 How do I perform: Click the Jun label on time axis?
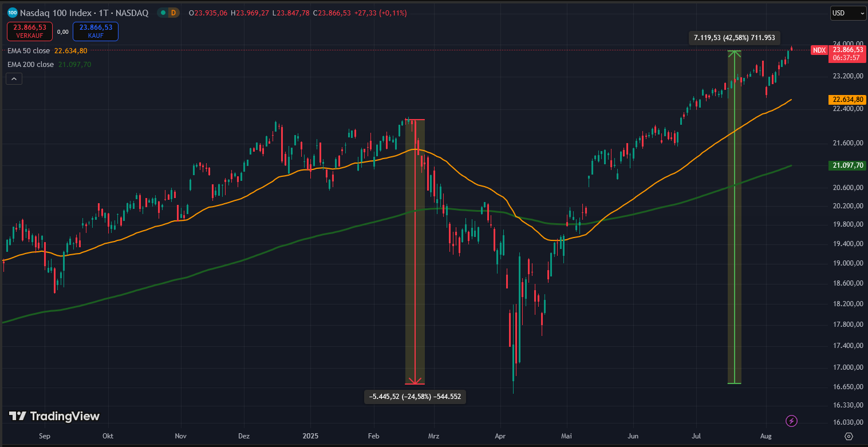coord(634,436)
